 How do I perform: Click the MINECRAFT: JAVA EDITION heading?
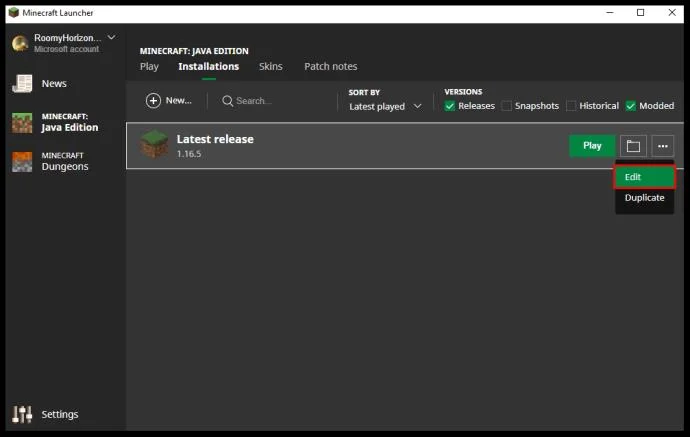[x=194, y=51]
